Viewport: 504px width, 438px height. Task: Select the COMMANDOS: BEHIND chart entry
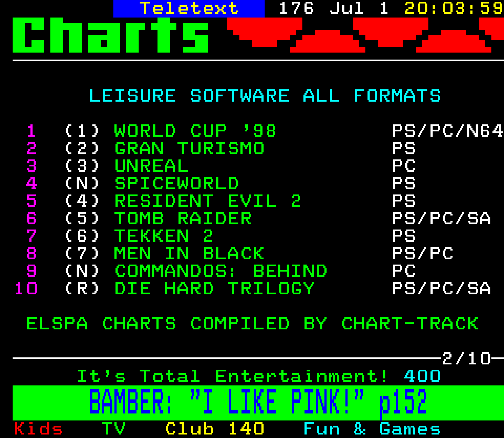point(221,271)
